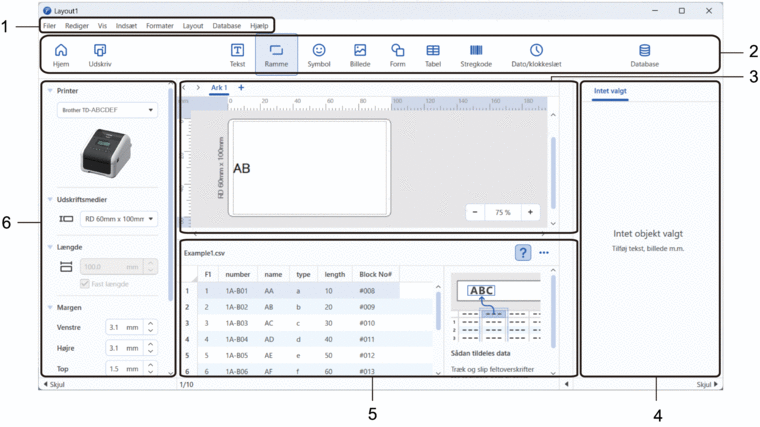The height and width of the screenshot is (427, 760).
Task: Click the length column header
Action: click(x=334, y=274)
